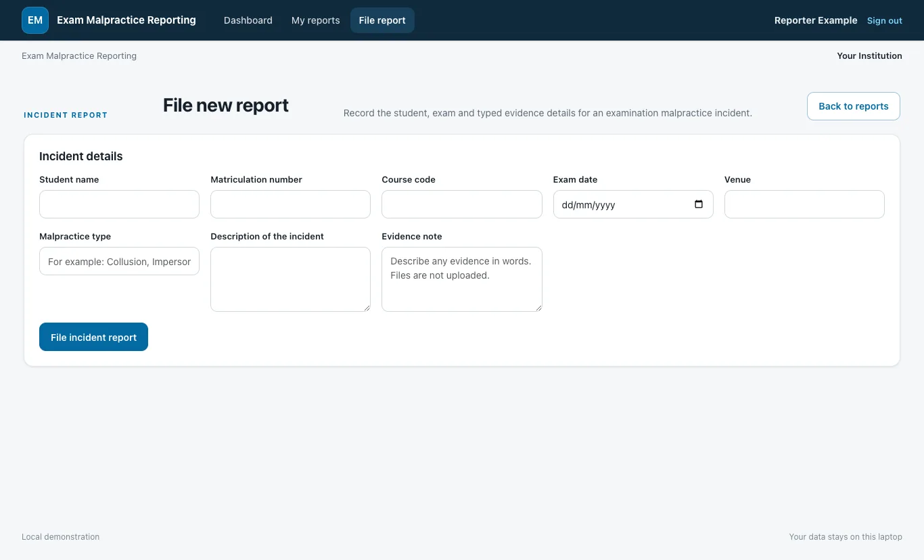Click the Malpractice type label

coord(75,237)
